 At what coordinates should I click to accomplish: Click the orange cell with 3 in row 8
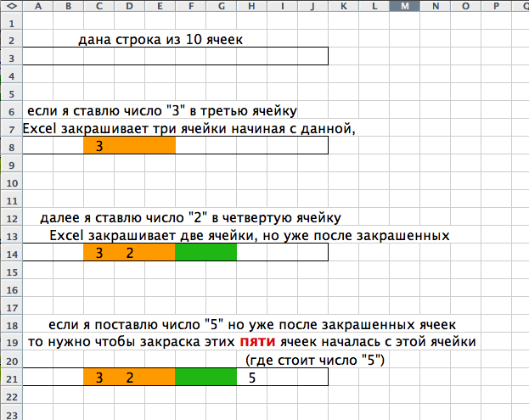[99, 147]
